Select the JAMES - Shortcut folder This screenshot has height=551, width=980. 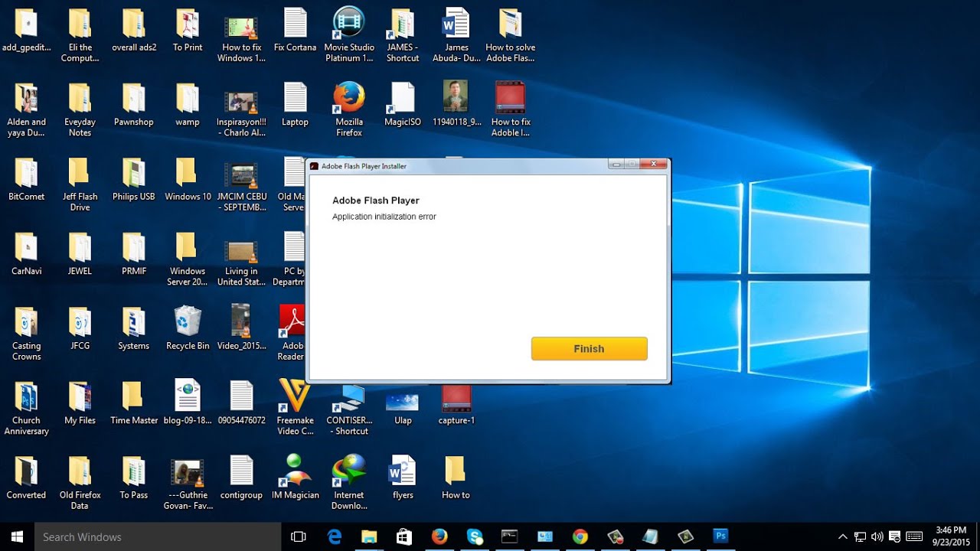tap(403, 34)
